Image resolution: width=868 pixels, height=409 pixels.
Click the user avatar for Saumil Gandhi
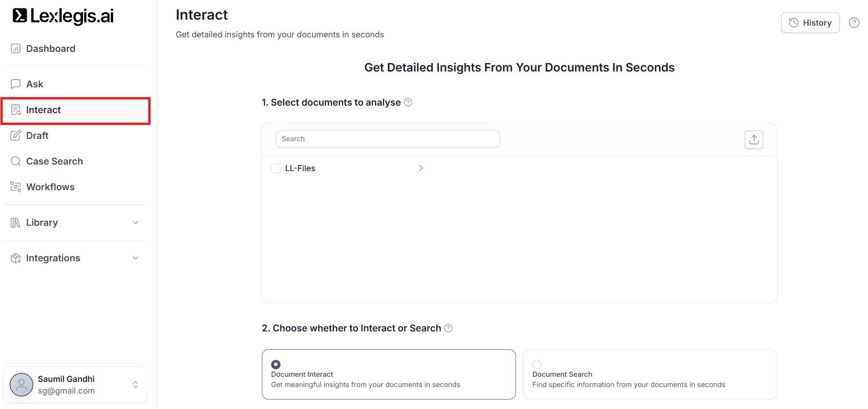coord(22,385)
